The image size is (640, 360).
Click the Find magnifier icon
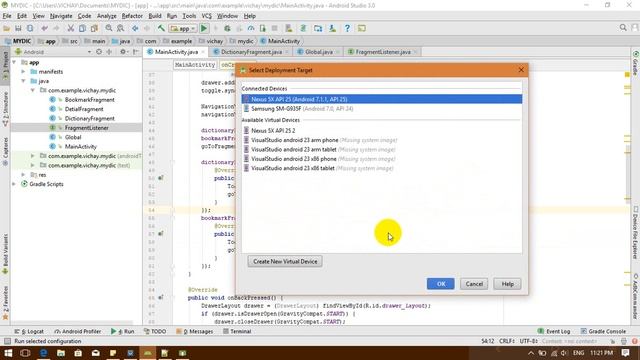tap(109, 28)
